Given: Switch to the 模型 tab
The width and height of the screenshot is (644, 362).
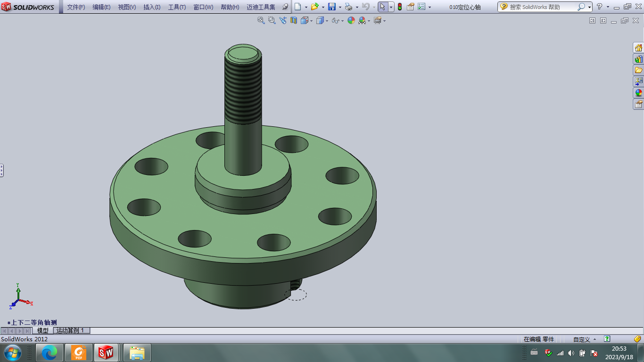Looking at the screenshot, I should (x=43, y=330).
